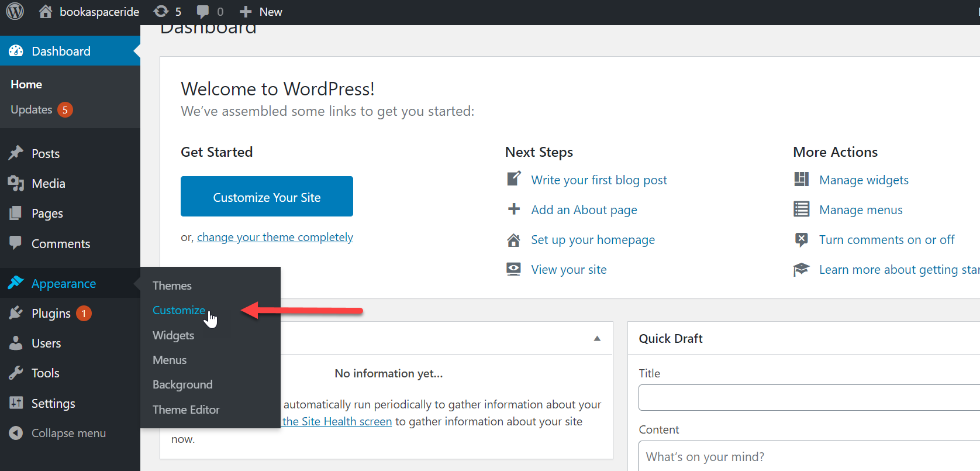980x471 pixels.
Task: Click the Turn comments on or off link
Action: pos(886,240)
